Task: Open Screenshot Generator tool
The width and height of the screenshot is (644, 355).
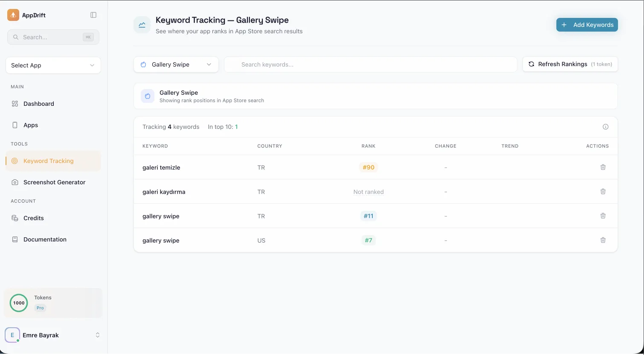Action: tap(53, 182)
